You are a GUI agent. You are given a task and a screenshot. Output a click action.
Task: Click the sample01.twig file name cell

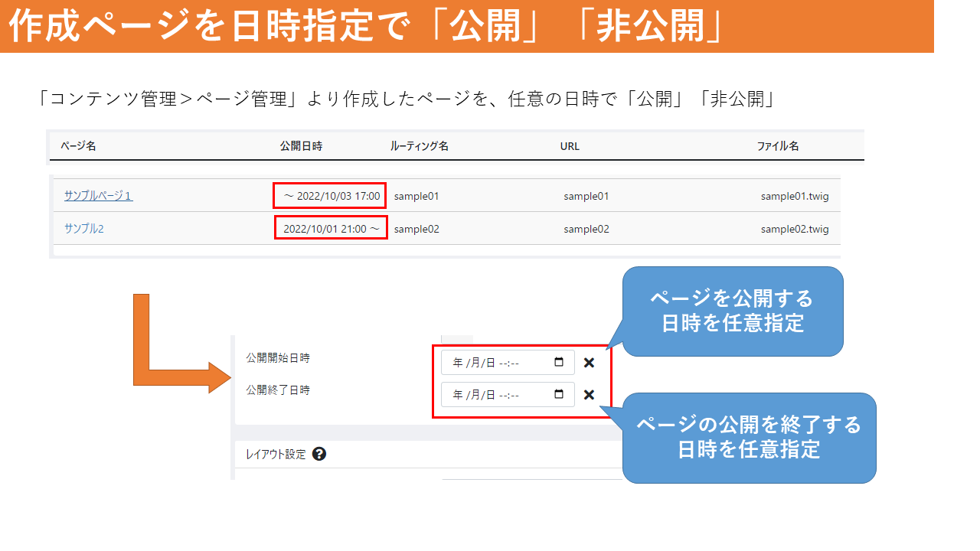click(794, 197)
